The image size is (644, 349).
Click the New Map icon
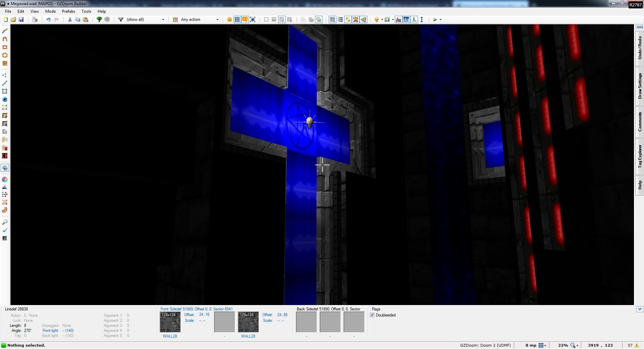point(6,19)
